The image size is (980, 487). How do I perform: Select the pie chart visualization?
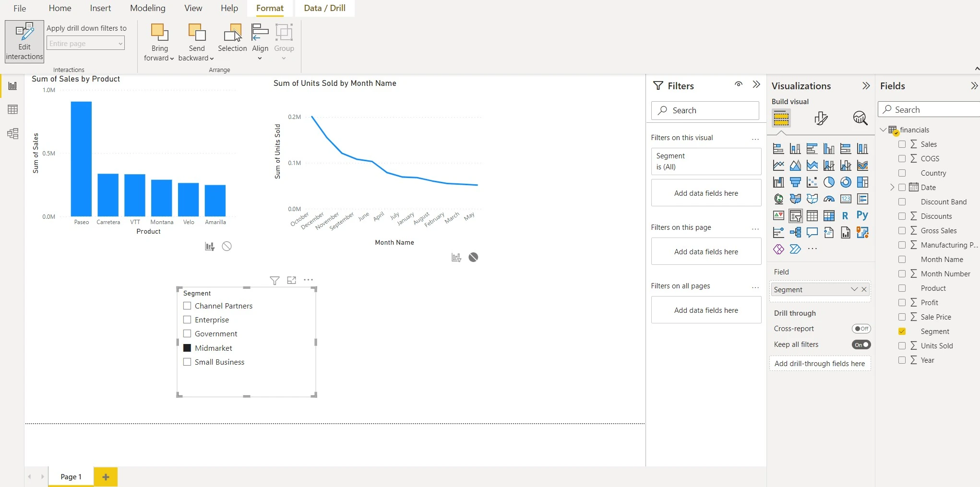pyautogui.click(x=829, y=182)
